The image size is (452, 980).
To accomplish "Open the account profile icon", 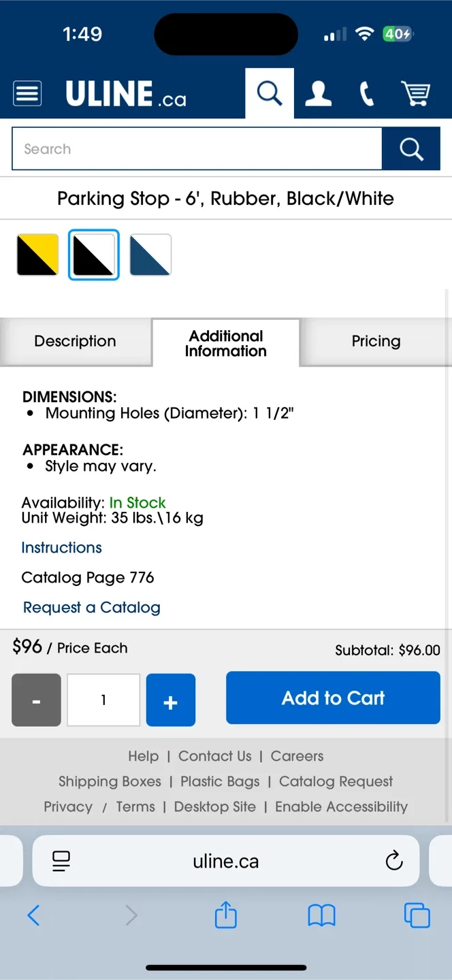I will 318,93.
